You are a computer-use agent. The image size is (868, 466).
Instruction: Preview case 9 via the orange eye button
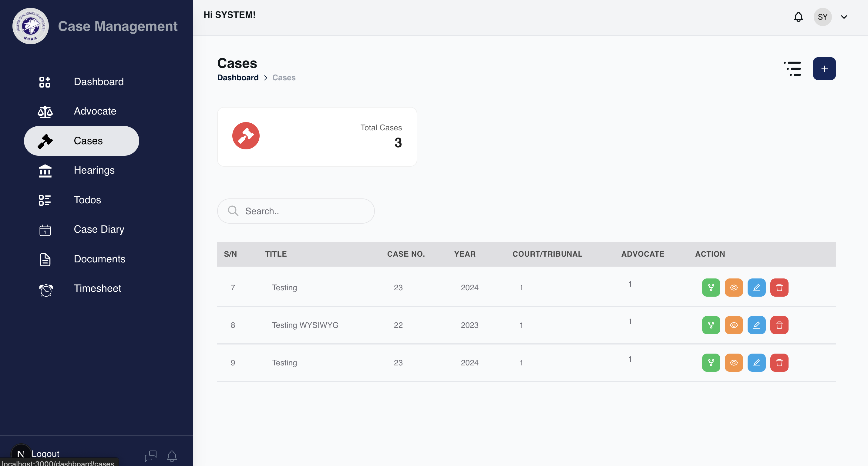(x=734, y=363)
